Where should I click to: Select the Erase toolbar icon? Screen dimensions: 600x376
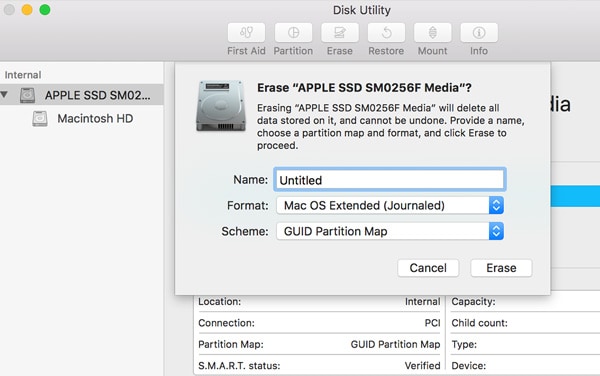click(x=340, y=33)
